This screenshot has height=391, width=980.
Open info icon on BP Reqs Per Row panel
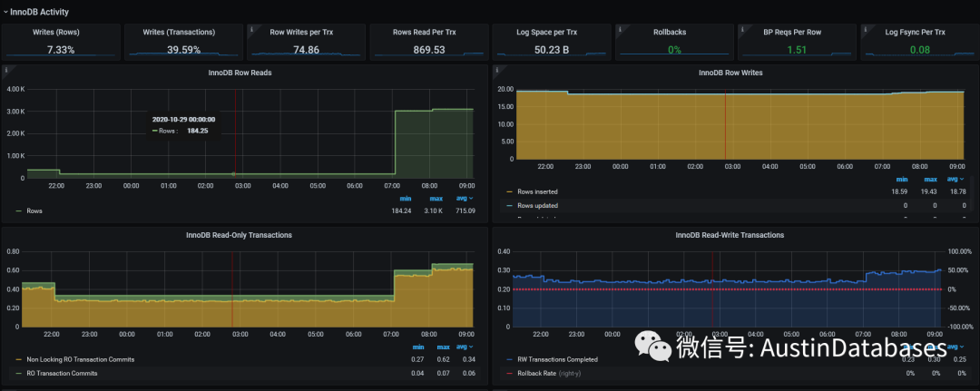coord(741,27)
